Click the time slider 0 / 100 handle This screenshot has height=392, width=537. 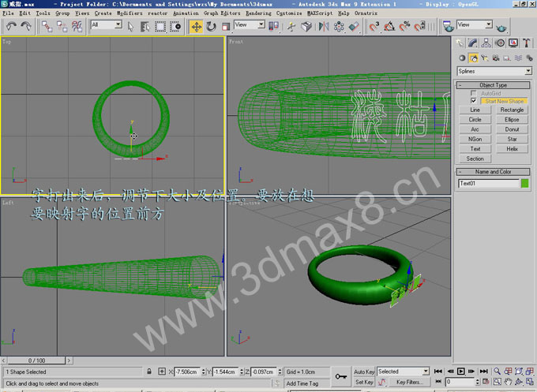(36, 360)
